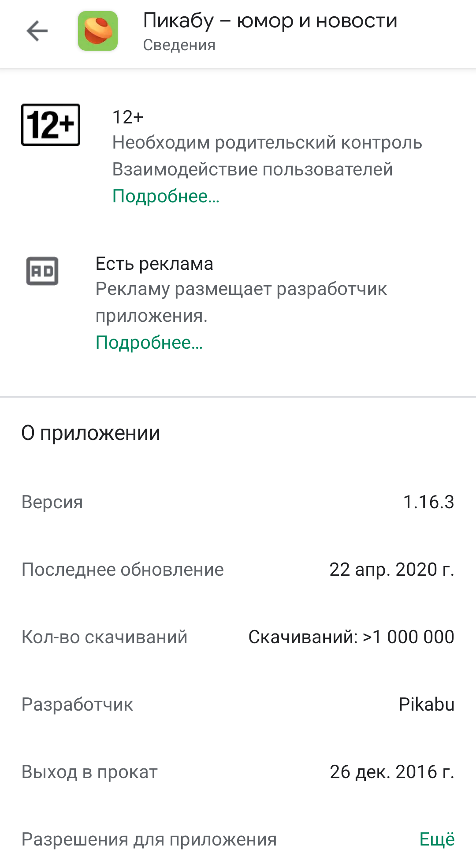The image size is (476, 868).
Task: Tap the release date "26 дек. 2016 г."
Action: pos(391,772)
